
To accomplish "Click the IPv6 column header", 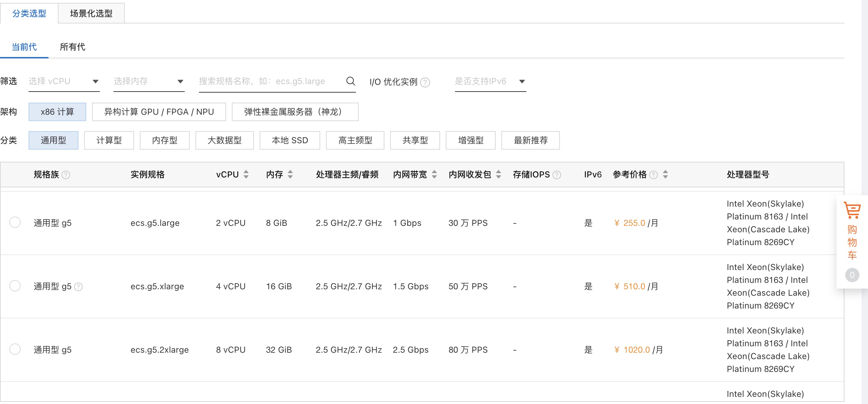I will [x=593, y=175].
